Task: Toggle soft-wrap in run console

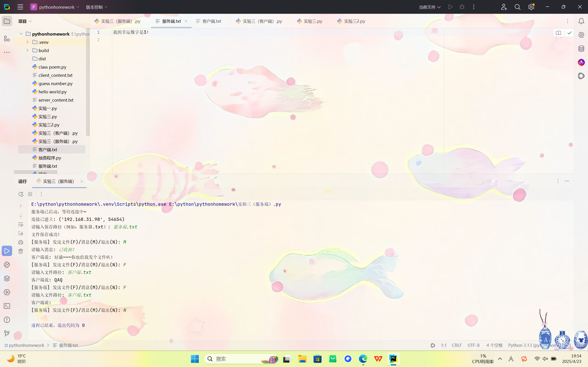Action: 21,225
